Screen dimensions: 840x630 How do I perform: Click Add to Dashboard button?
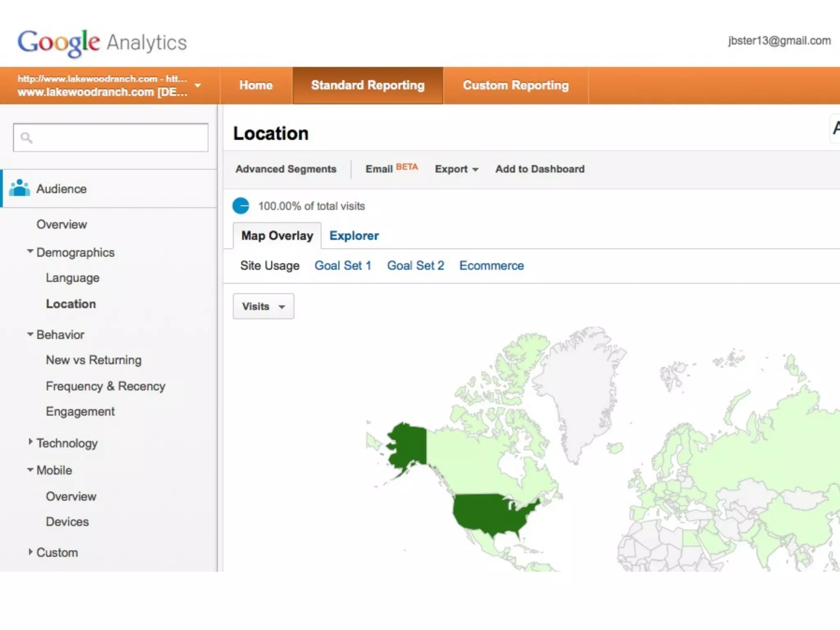coord(540,169)
